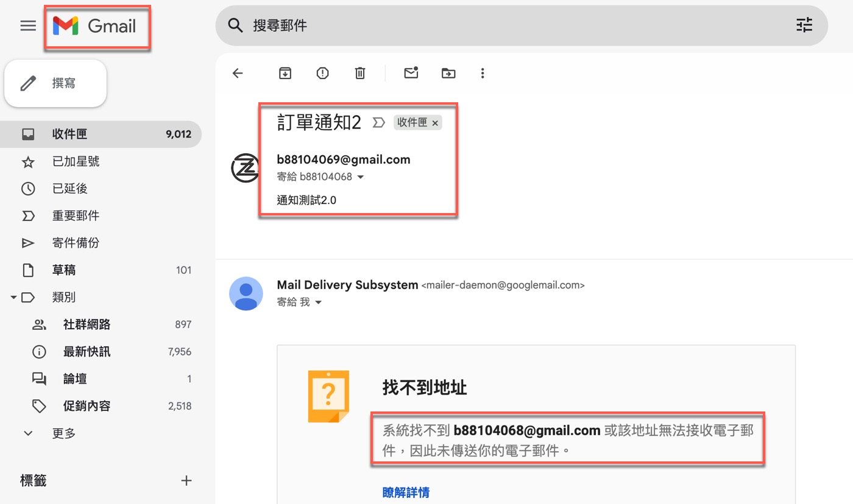The image size is (853, 504).
Task: Remove the 收件匣 label chip
Action: coord(435,123)
